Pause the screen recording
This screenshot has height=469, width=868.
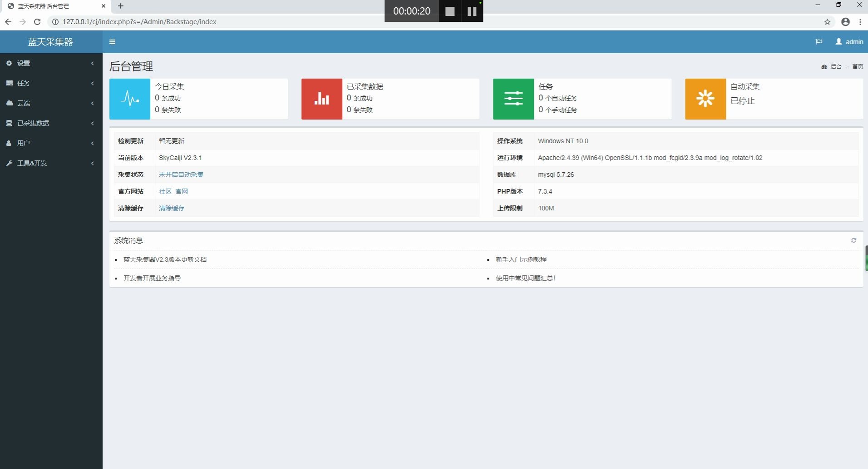(472, 11)
